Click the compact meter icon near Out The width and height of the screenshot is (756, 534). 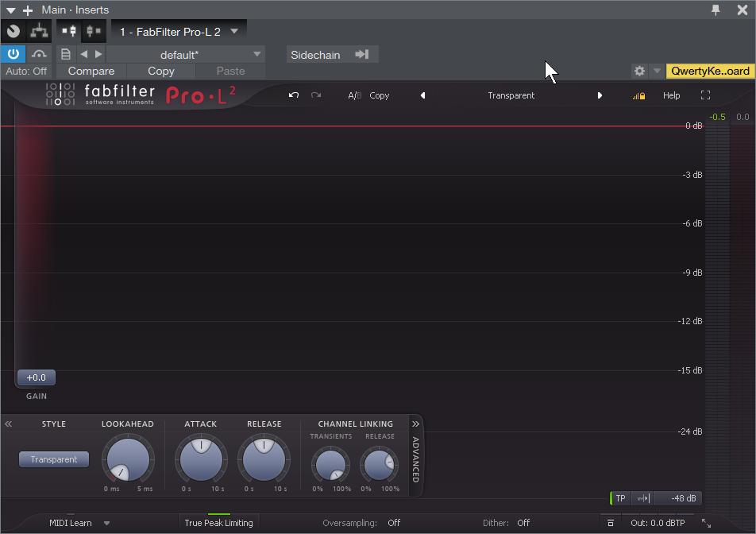pyautogui.click(x=611, y=523)
